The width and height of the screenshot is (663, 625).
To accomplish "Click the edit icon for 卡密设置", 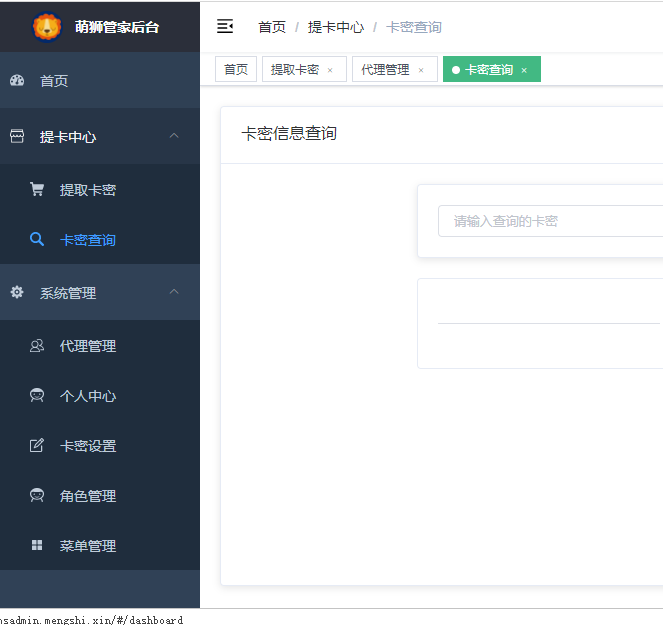I will tap(37, 446).
